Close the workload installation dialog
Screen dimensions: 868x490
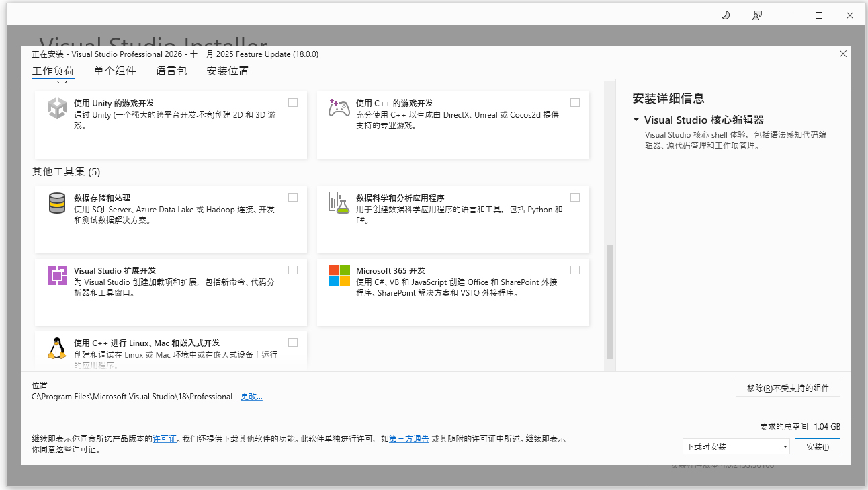point(843,54)
